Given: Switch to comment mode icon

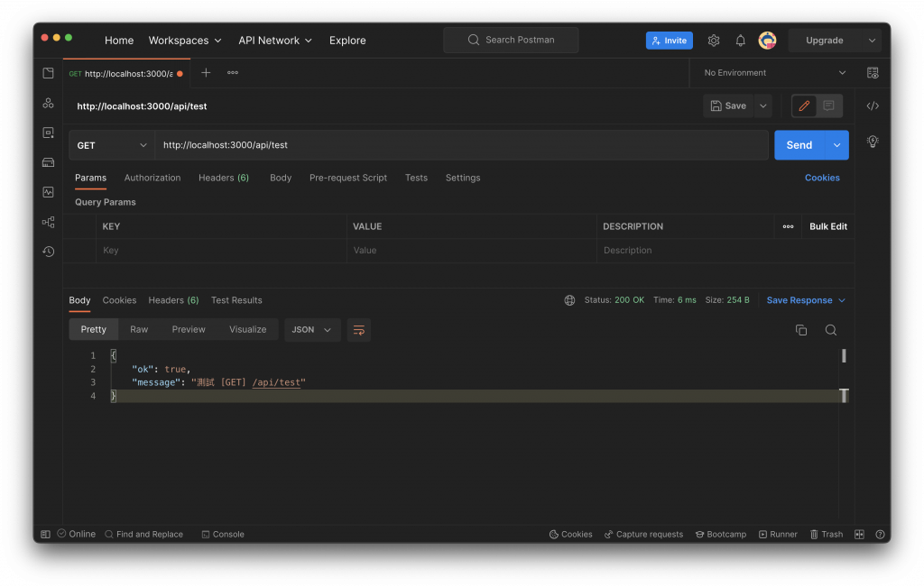Looking at the screenshot, I should [828, 106].
